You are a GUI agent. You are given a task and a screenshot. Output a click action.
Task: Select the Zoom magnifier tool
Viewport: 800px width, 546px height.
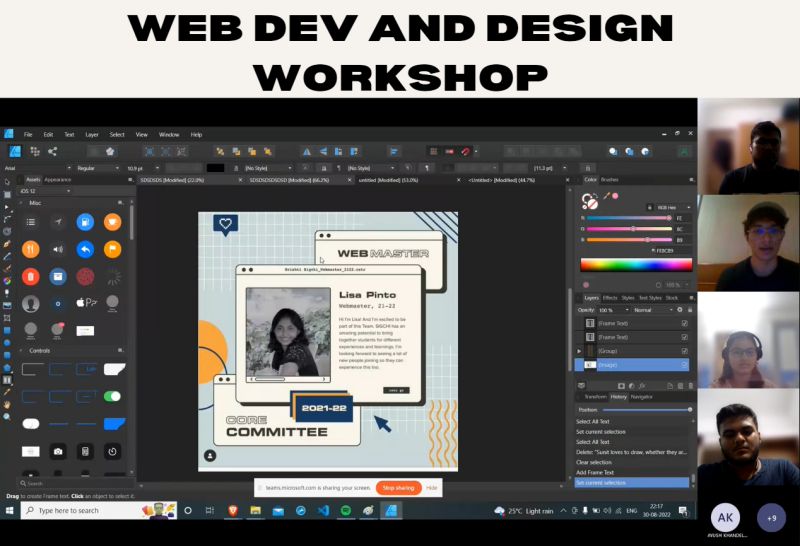point(7,417)
